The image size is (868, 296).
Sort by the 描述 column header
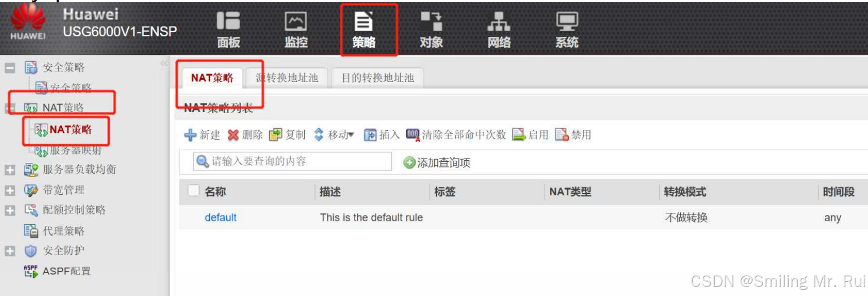pos(330,192)
